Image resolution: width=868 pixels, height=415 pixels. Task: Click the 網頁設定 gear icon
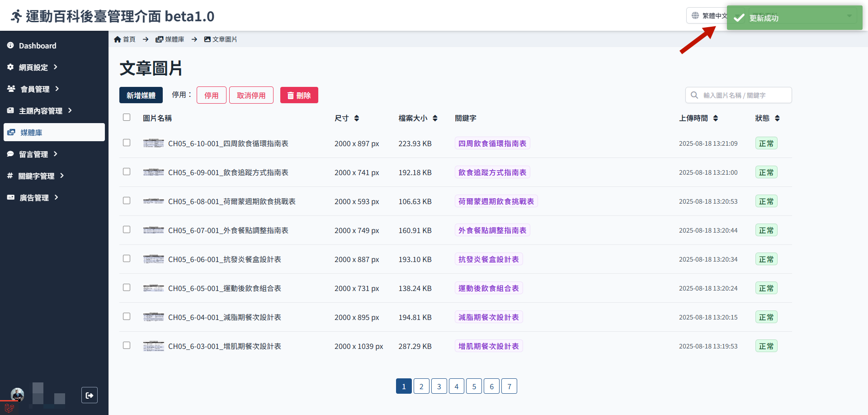point(10,67)
